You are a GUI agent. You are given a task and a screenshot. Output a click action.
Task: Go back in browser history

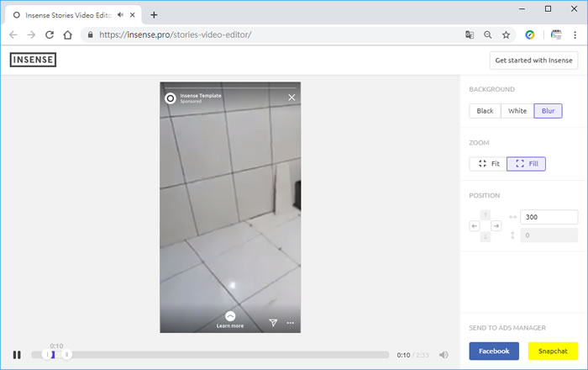(x=13, y=35)
